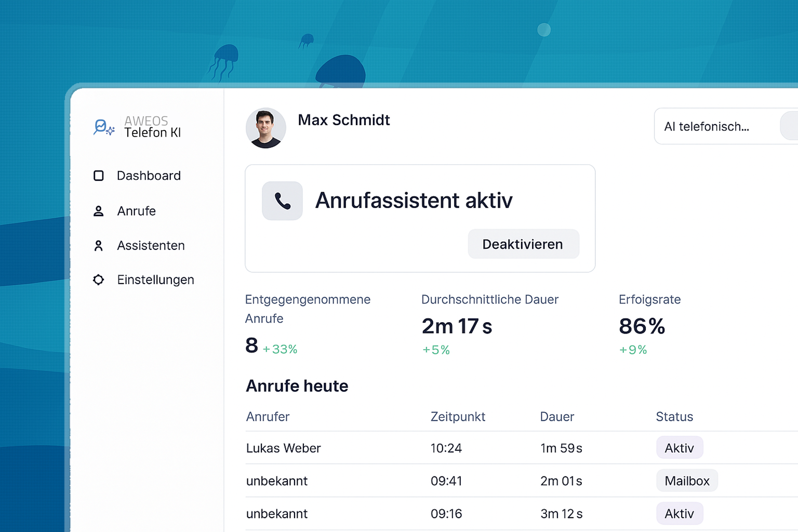This screenshot has width=798, height=532.
Task: Click the Erfolgsrate label
Action: (649, 300)
